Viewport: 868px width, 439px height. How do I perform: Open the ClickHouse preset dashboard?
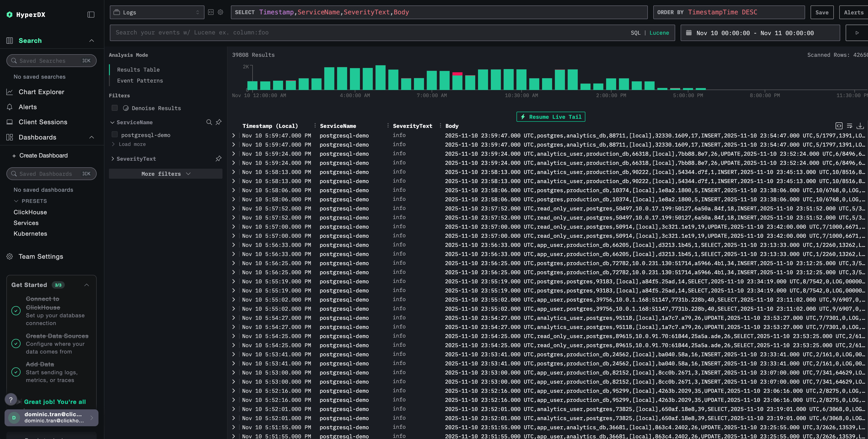point(30,212)
